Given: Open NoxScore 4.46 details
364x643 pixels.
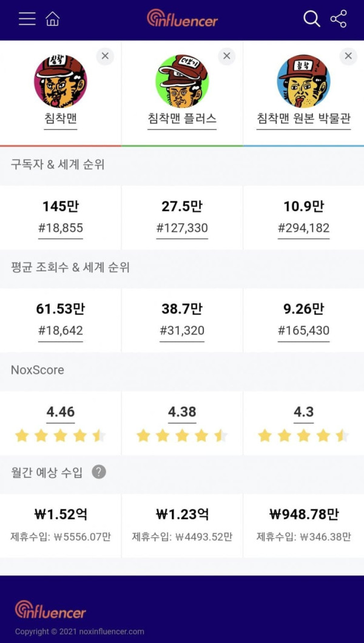Looking at the screenshot, I should (x=61, y=412).
